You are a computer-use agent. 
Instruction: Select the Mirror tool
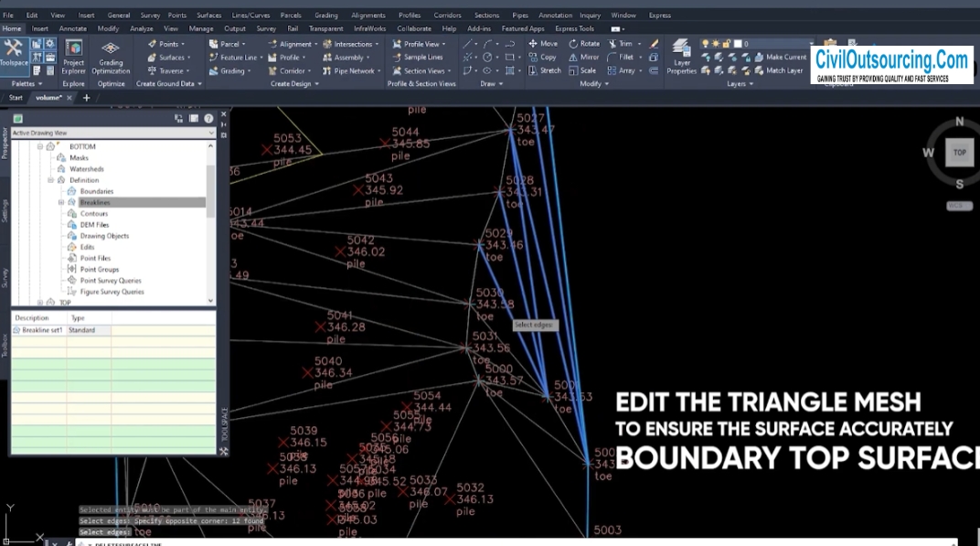tap(584, 57)
